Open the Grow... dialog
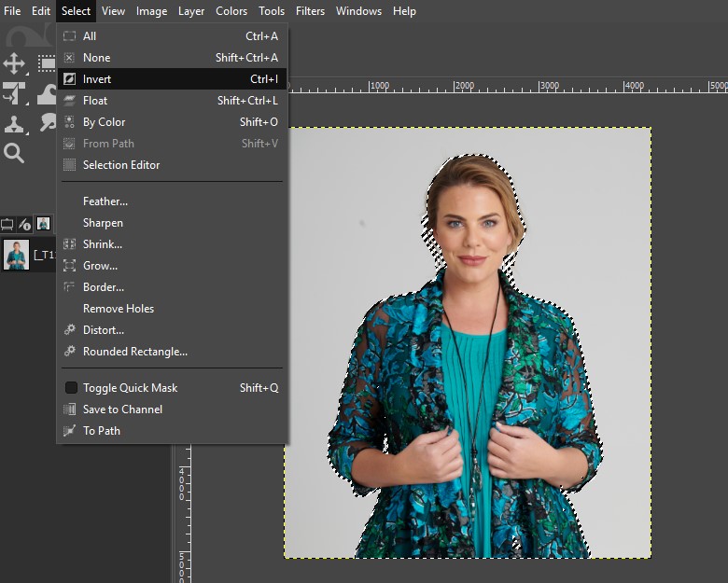 (173, 266)
